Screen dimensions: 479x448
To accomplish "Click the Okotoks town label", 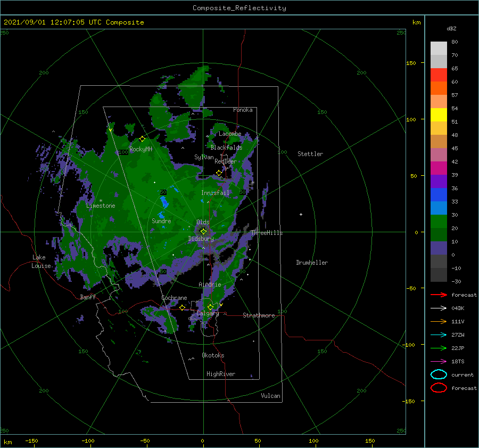I will click(213, 355).
